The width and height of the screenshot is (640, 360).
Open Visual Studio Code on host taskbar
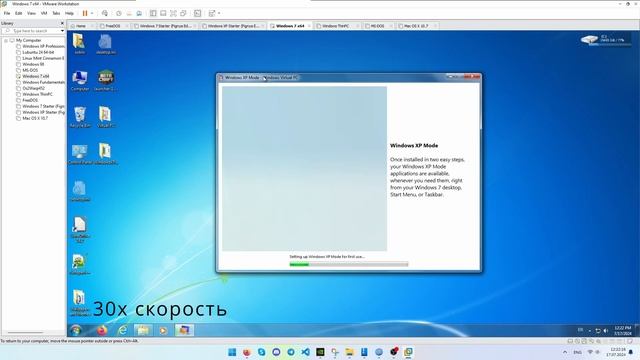(x=306, y=352)
